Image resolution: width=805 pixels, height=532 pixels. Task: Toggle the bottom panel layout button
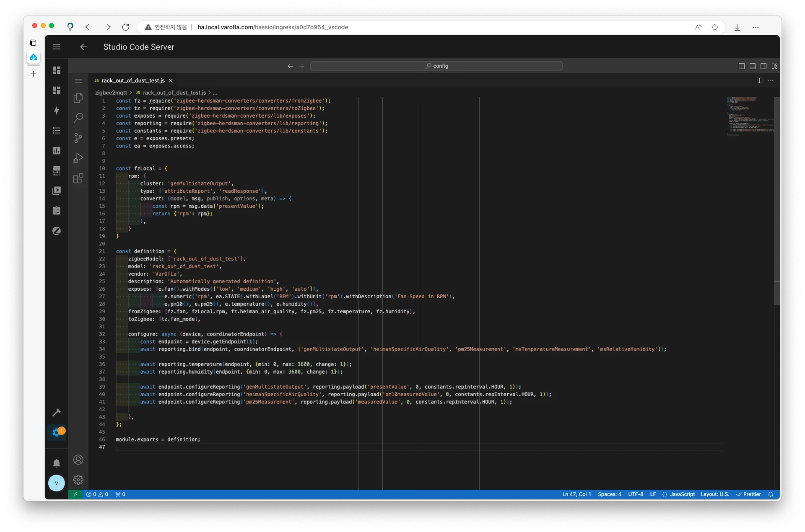(x=753, y=66)
